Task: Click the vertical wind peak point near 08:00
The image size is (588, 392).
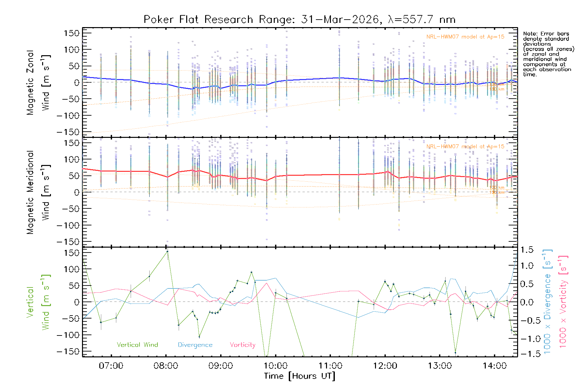Action: (x=167, y=252)
